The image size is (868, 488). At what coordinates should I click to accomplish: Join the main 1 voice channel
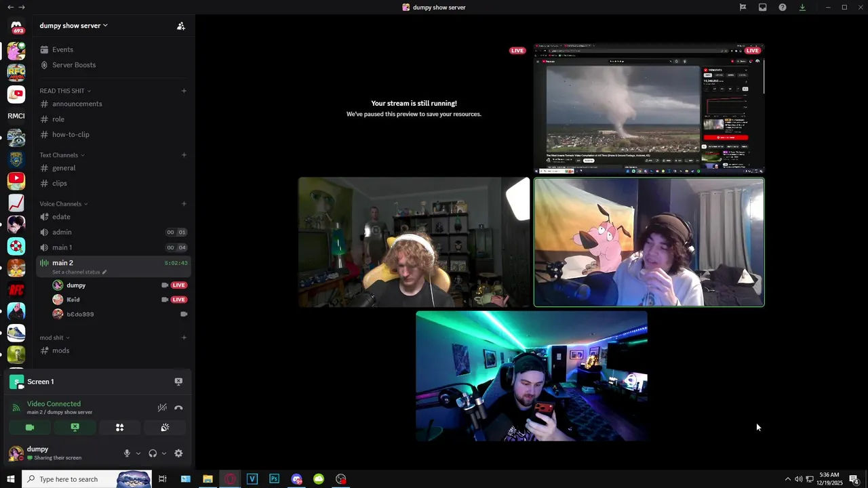coord(113,247)
